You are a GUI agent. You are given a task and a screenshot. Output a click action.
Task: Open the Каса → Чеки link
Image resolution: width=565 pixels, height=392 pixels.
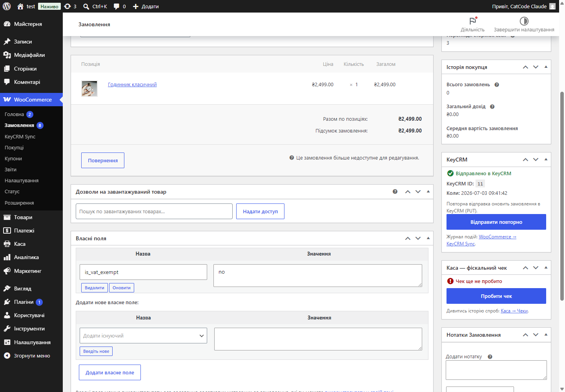pyautogui.click(x=514, y=311)
